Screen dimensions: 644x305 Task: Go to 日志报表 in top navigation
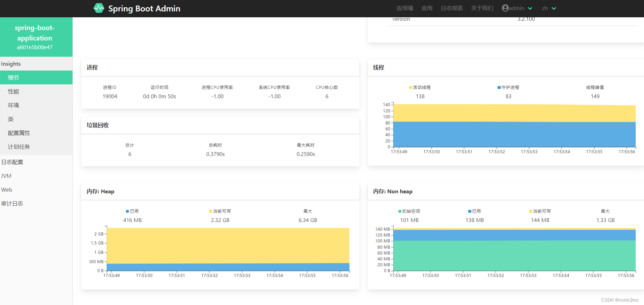tap(452, 8)
